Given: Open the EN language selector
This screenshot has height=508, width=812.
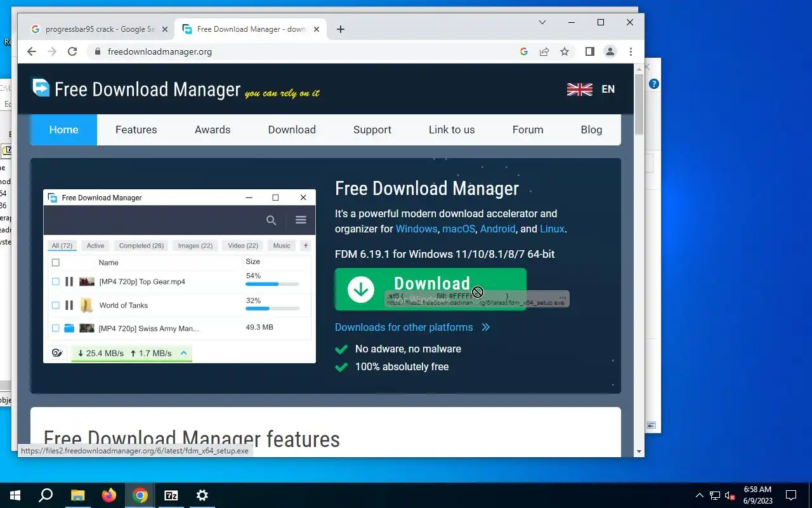Looking at the screenshot, I should [x=608, y=90].
